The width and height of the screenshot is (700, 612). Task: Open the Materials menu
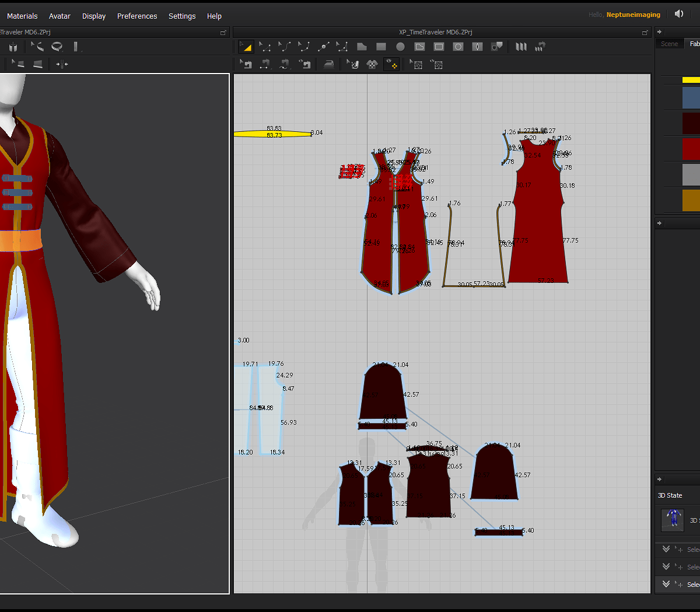click(22, 16)
